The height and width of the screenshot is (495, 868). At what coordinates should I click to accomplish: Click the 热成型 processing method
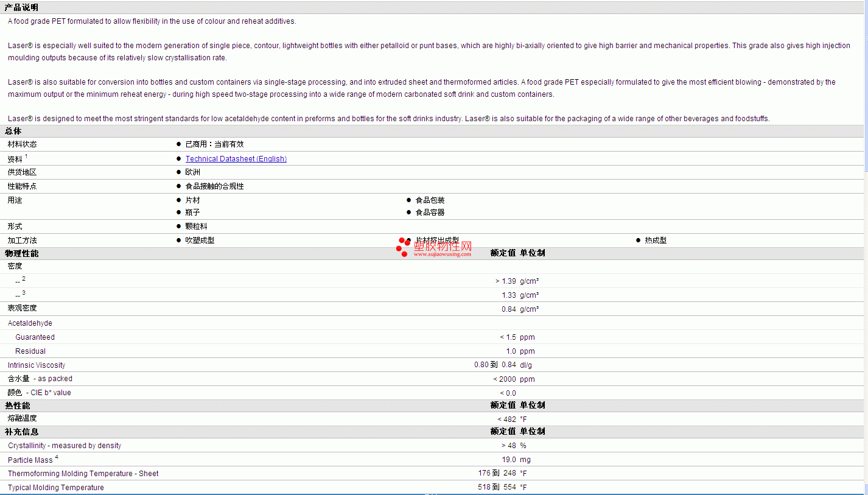[x=656, y=240]
